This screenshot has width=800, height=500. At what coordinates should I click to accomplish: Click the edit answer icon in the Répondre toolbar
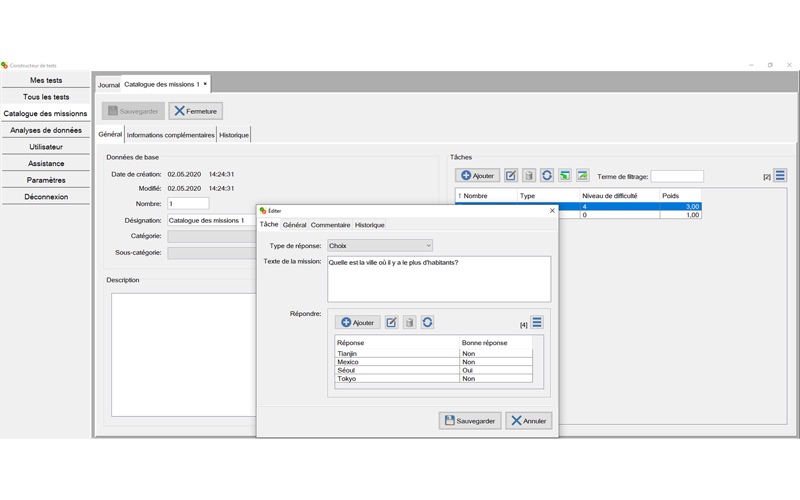pos(391,322)
